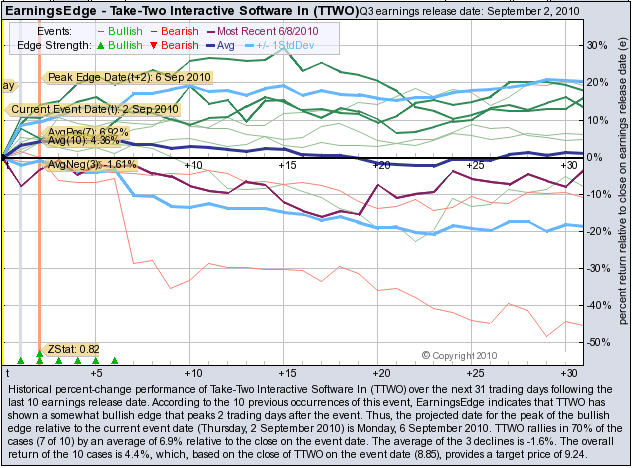Click the +15 tick label on the zero line
Image resolution: width=633 pixels, height=468 pixels.
point(286,164)
